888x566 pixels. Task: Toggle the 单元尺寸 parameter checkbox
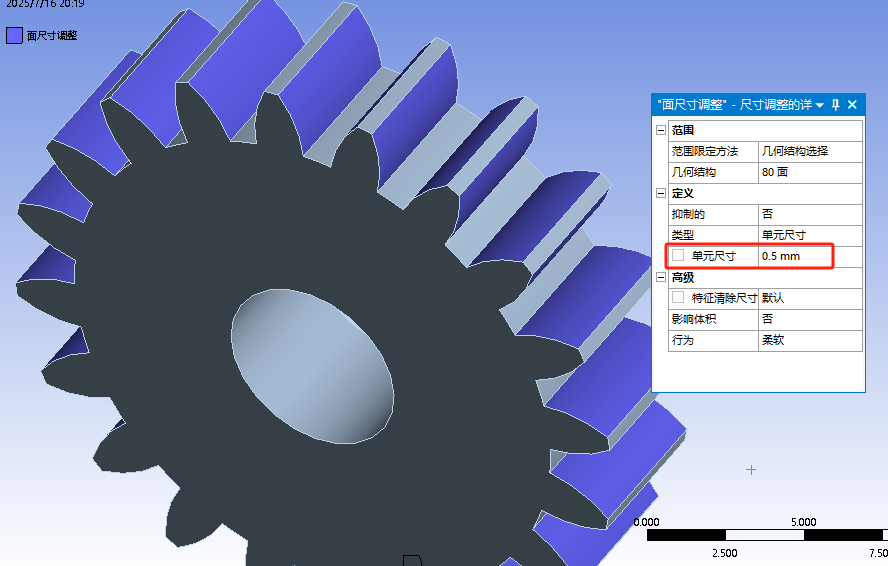[678, 256]
